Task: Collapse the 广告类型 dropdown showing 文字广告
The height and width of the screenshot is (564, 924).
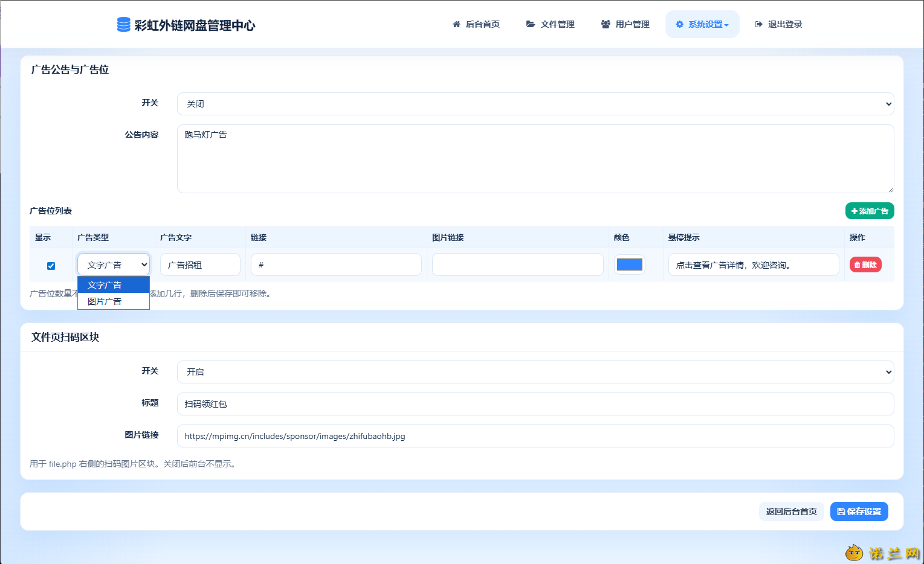Action: [114, 264]
